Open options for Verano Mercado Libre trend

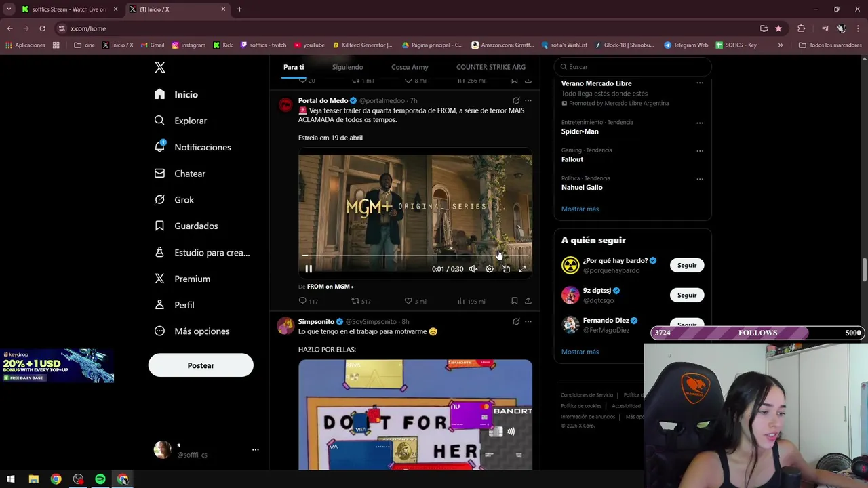click(700, 83)
